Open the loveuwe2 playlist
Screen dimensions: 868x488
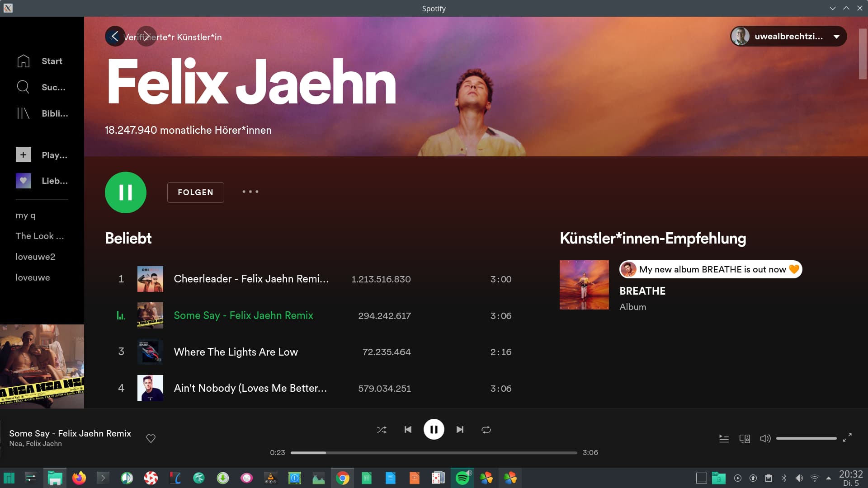(35, 257)
